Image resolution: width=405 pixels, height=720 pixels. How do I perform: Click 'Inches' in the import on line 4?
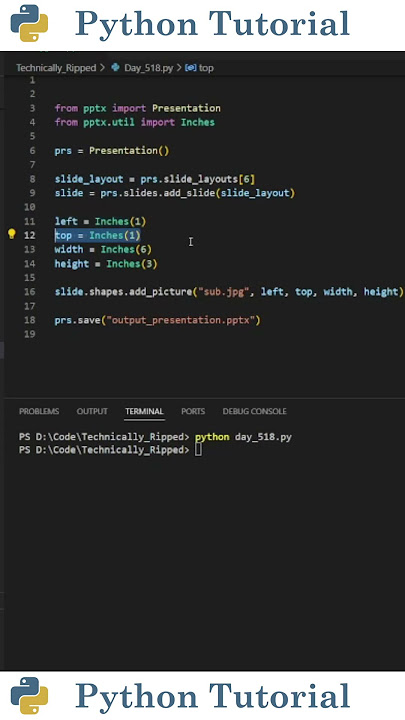(x=197, y=122)
